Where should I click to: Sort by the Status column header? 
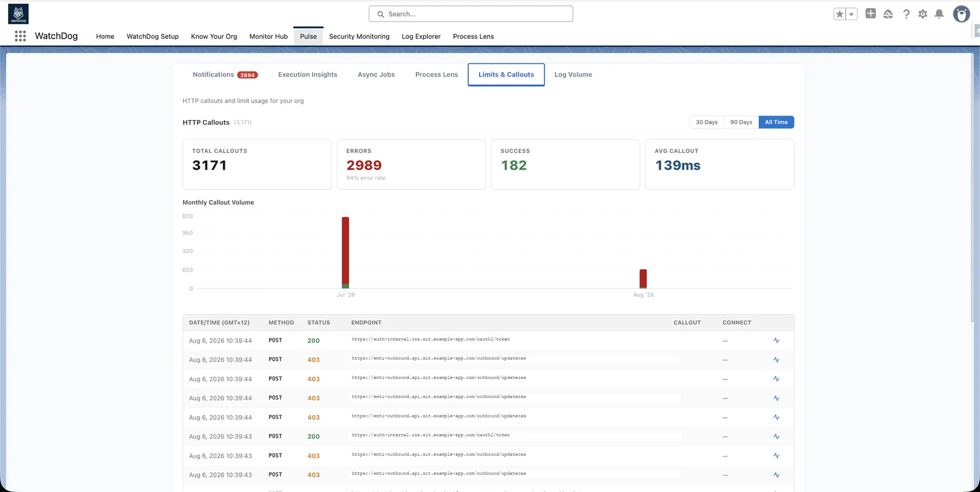point(318,322)
